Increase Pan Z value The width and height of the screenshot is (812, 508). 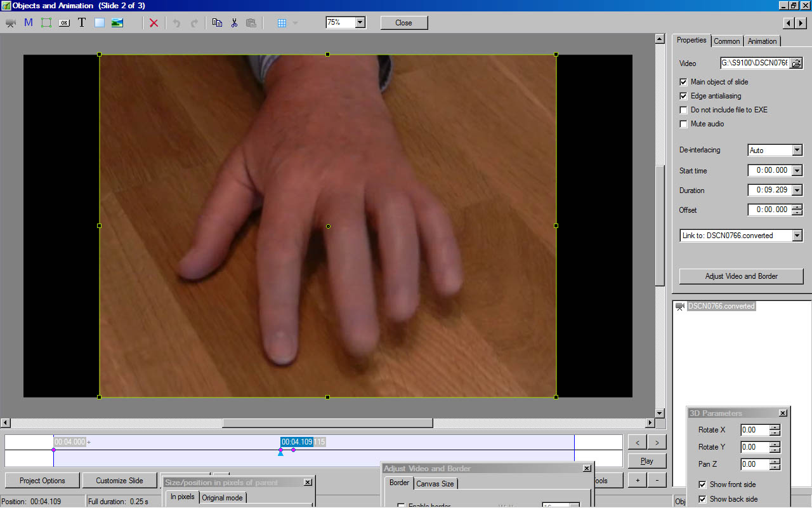click(x=775, y=462)
